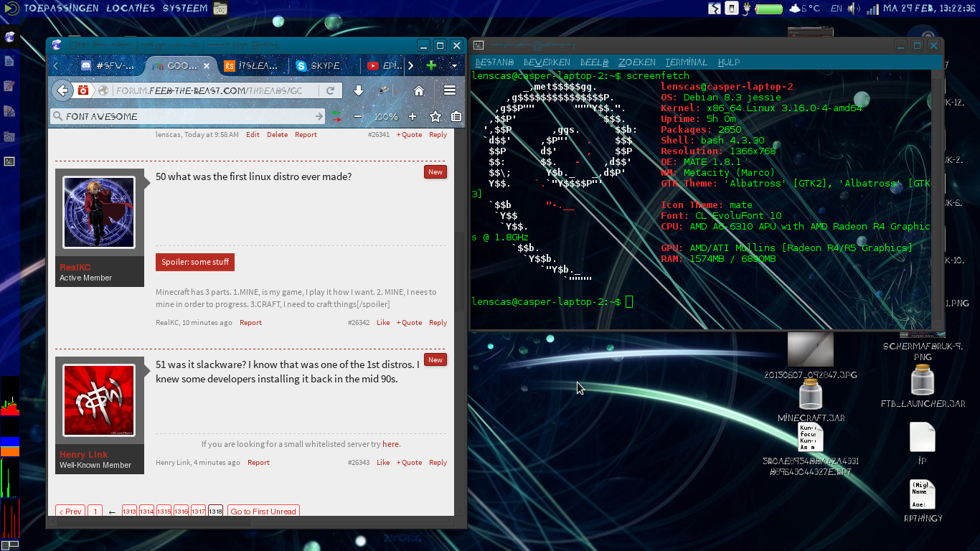Expand the 'Spoiler: some stuff' button
This screenshot has width=980, height=551.
[x=195, y=262]
